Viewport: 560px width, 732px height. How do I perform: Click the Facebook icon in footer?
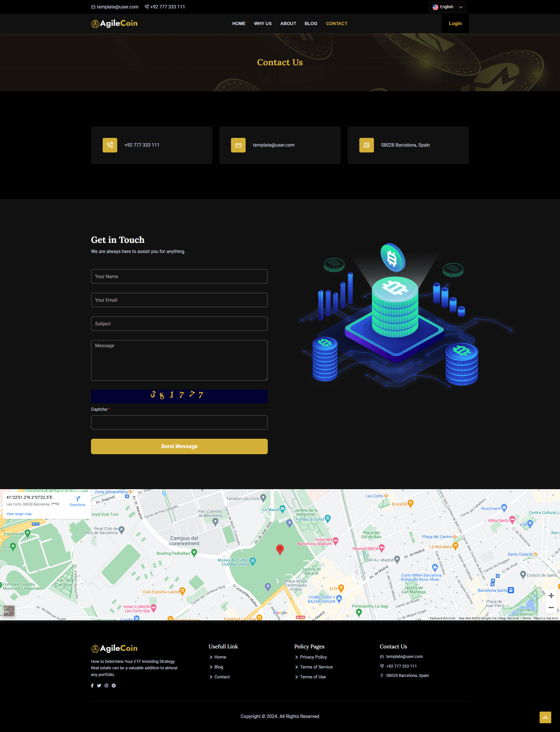(x=92, y=686)
